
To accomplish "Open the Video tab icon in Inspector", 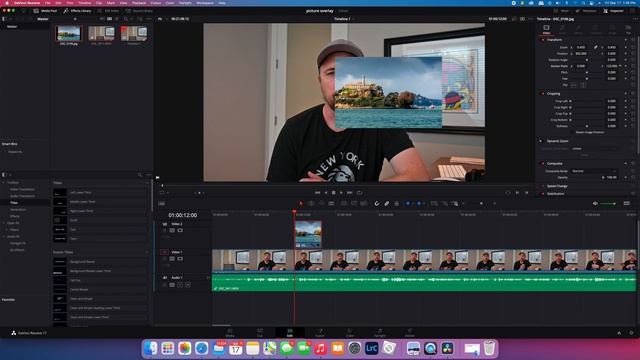I will (546, 29).
